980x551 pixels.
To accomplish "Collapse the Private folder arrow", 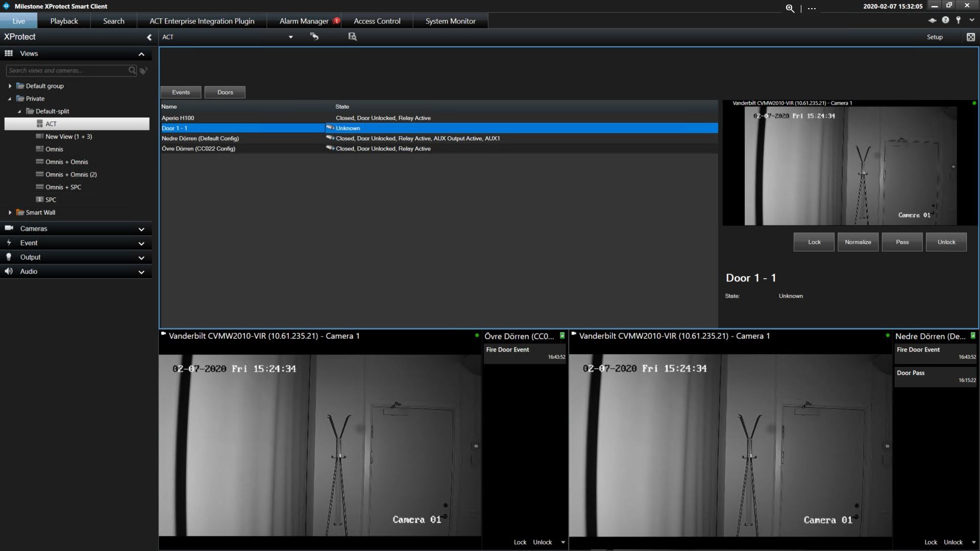I will 10,98.
